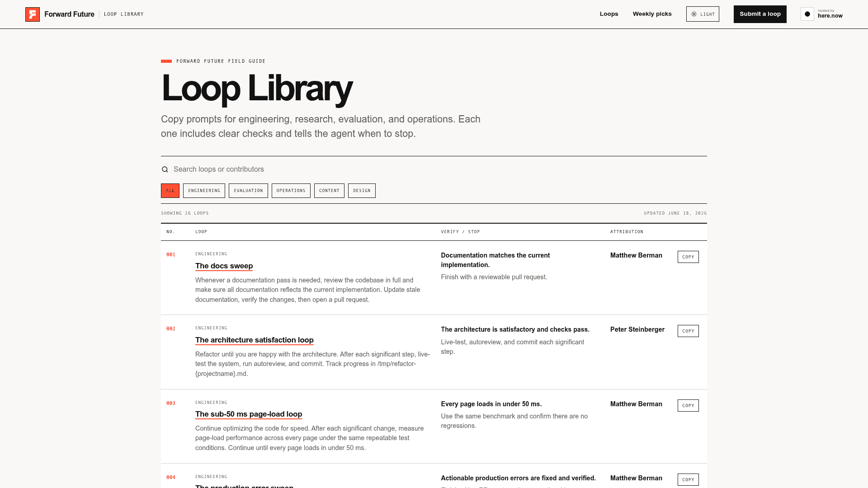Click the row number 004
Screen dimensions: 868x488
coord(171,478)
